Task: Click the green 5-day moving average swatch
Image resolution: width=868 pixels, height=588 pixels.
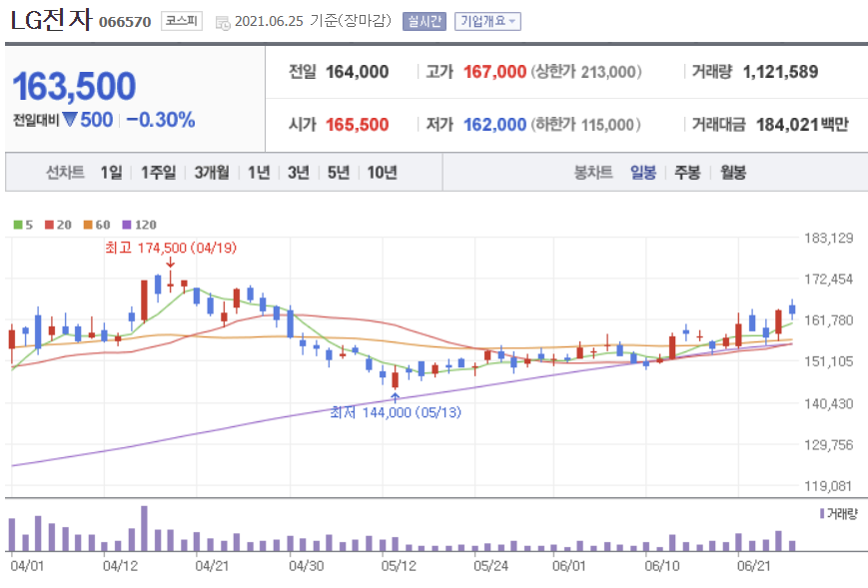Action: click(18, 225)
